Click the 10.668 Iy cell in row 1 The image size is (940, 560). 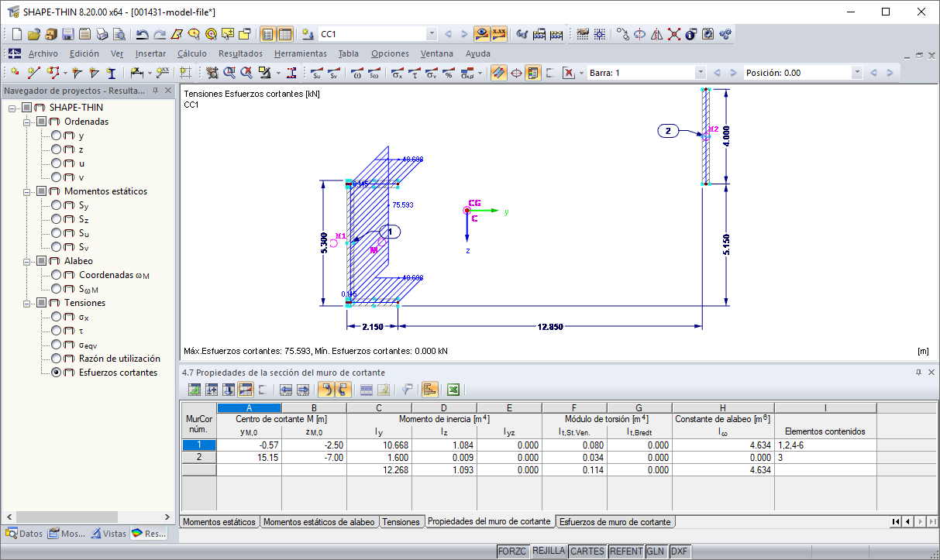pos(379,445)
